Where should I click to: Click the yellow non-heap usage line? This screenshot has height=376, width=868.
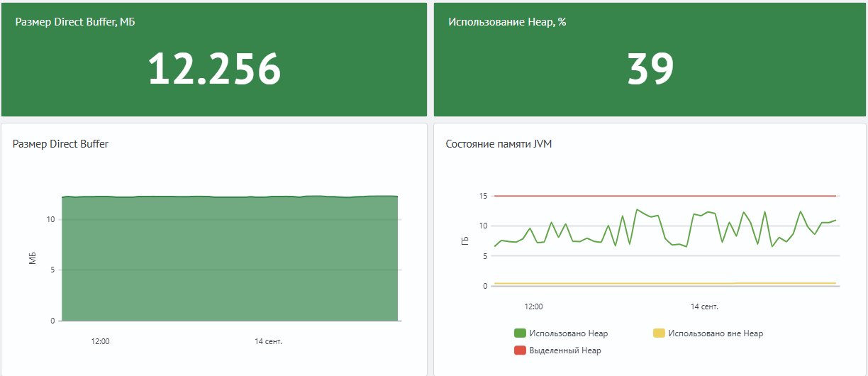point(667,284)
